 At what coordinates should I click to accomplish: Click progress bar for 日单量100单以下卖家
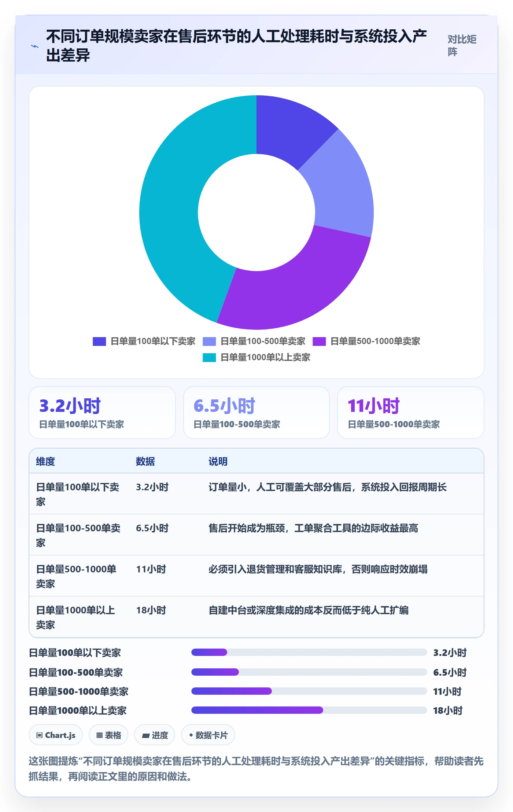point(309,652)
